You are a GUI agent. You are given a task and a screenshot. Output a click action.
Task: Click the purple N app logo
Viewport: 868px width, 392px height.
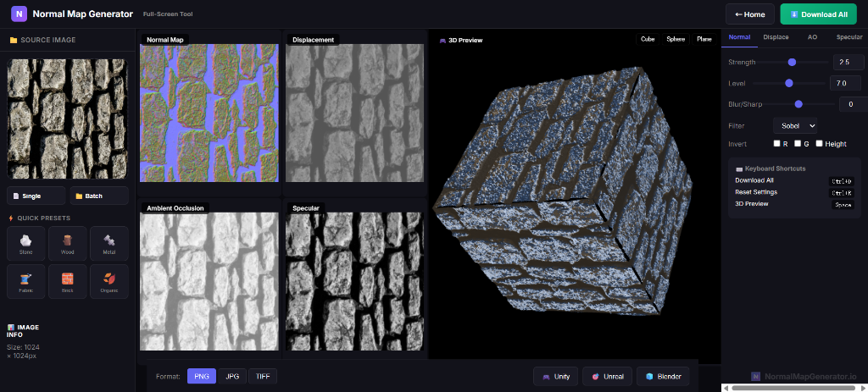[19, 14]
